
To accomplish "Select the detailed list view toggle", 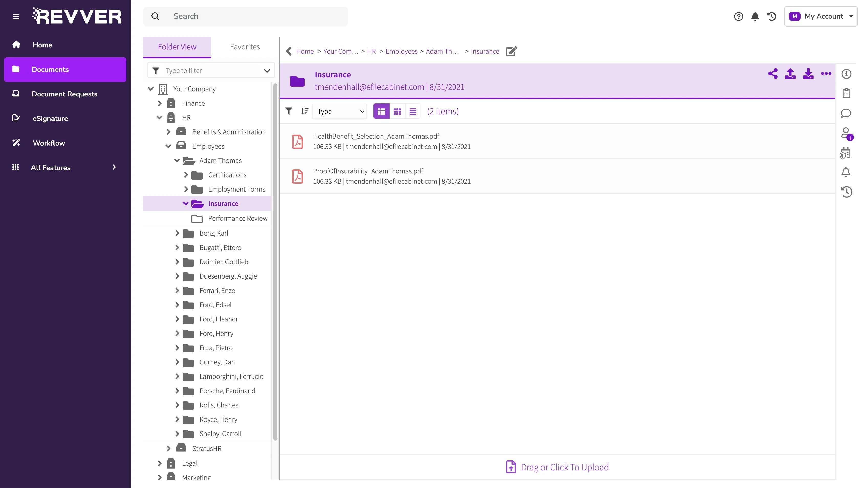I will coord(381,112).
